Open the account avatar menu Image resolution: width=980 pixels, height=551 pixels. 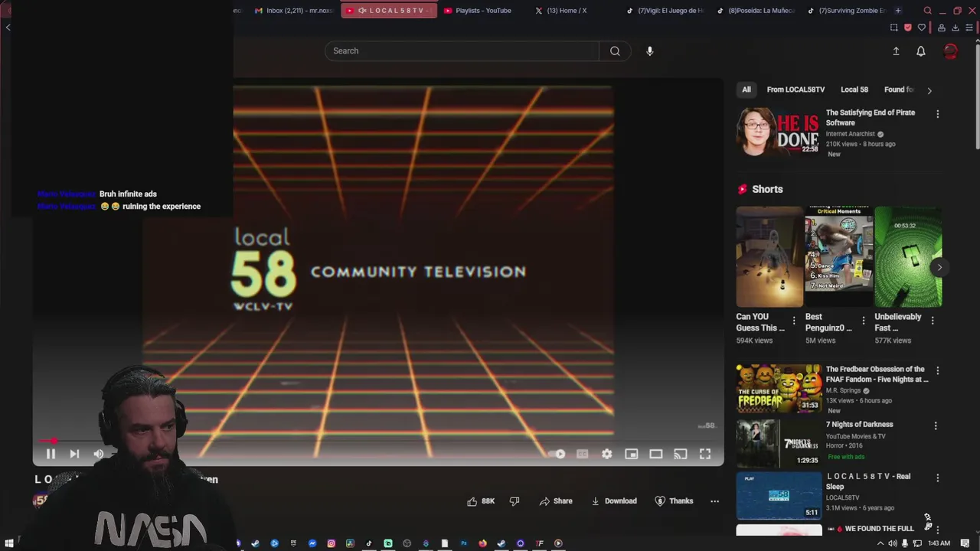click(x=951, y=51)
